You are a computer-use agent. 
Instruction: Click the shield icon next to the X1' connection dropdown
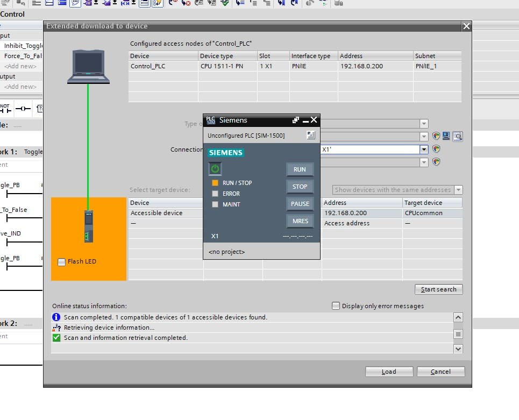(436, 148)
